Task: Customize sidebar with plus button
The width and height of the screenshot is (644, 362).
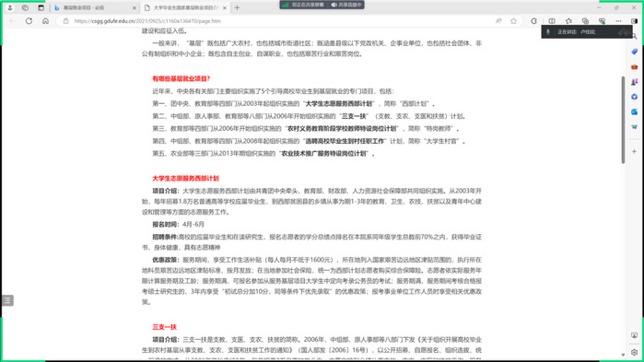Action: pyautogui.click(x=634, y=151)
